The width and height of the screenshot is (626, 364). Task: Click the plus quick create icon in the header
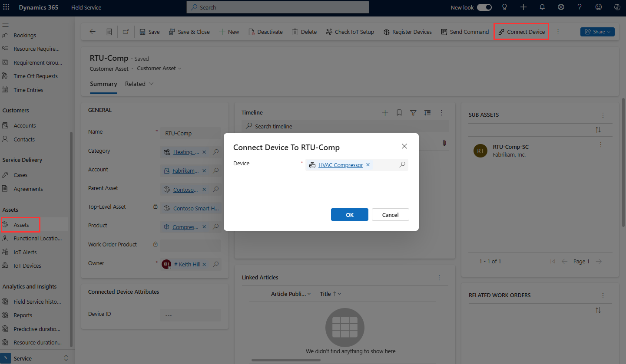pos(523,7)
